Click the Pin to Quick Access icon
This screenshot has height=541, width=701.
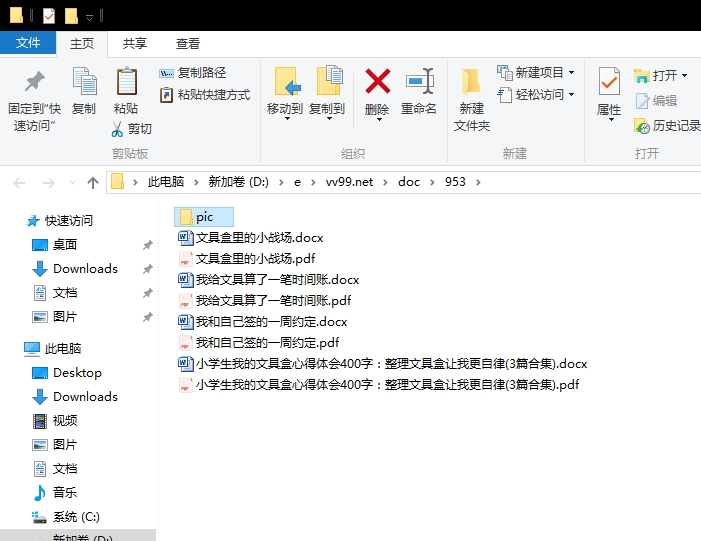pos(35,81)
